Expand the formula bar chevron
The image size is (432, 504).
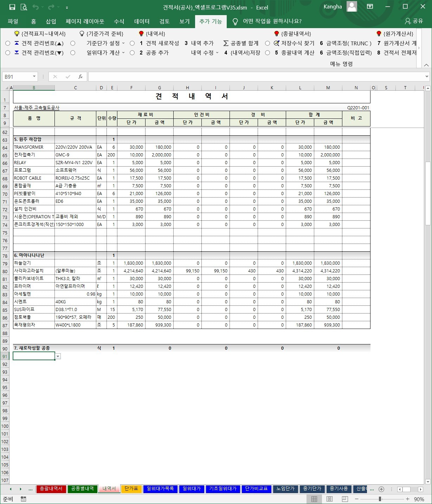point(427,77)
